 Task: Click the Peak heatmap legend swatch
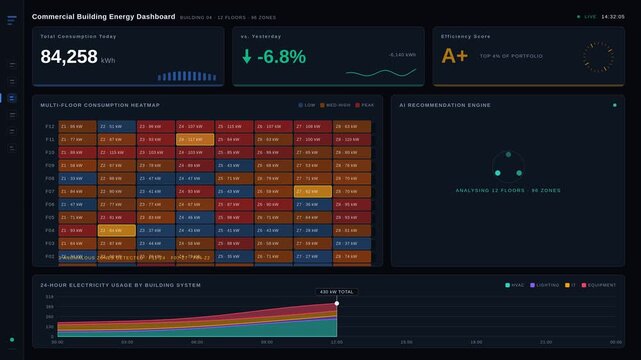pyautogui.click(x=357, y=105)
